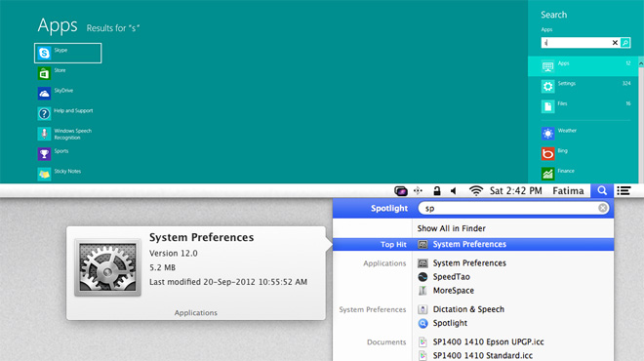Click inside the Windows search text field

click(576, 42)
